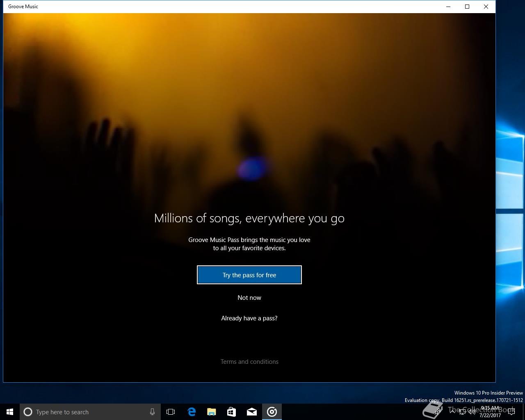The width and height of the screenshot is (525, 420).
Task: Select Already have a pass? link
Action: tap(249, 318)
